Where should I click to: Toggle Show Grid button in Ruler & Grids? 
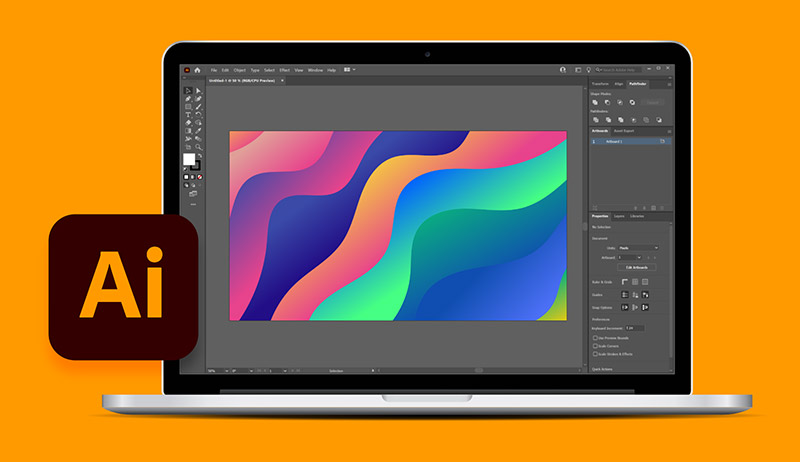pos(635,282)
